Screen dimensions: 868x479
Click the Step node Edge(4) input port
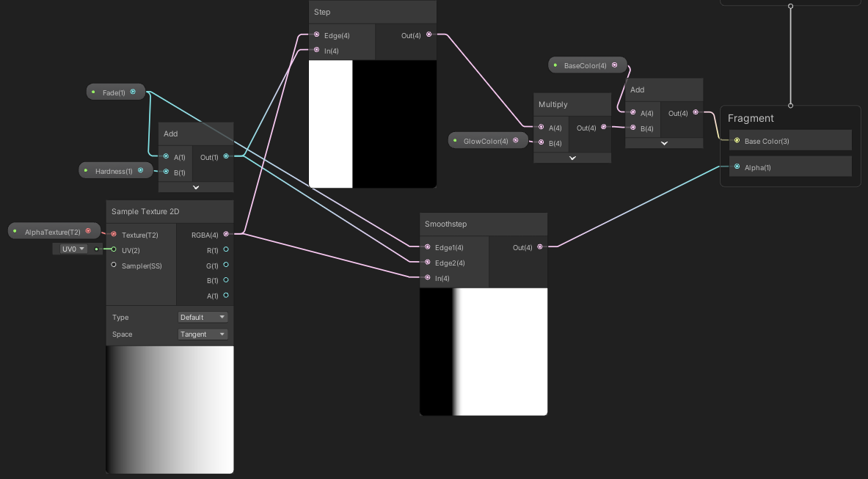click(x=317, y=34)
